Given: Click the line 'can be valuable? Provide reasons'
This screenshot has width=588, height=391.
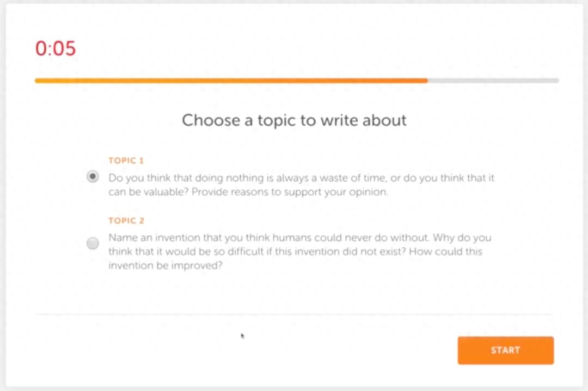Looking at the screenshot, I should (248, 192).
